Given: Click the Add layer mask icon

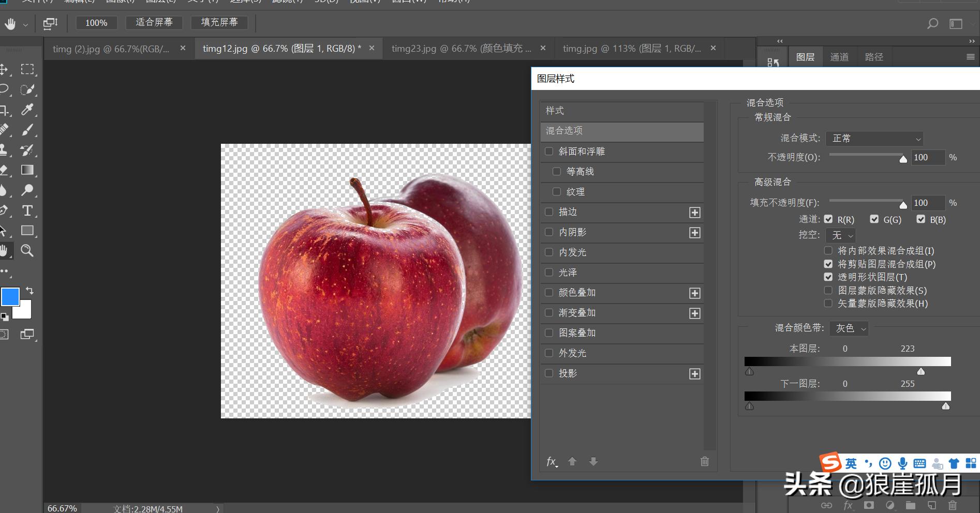Looking at the screenshot, I should tap(869, 505).
